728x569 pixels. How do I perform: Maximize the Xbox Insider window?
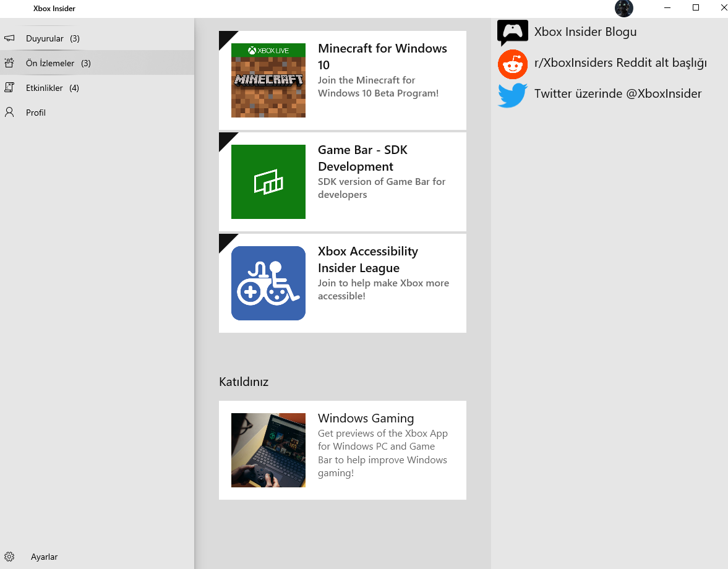pyautogui.click(x=695, y=8)
